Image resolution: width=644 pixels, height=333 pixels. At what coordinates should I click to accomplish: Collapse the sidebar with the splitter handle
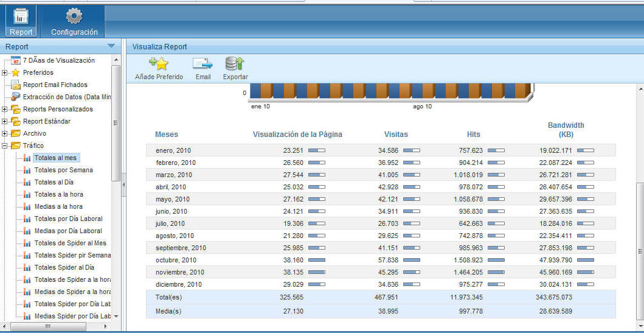pos(123,186)
